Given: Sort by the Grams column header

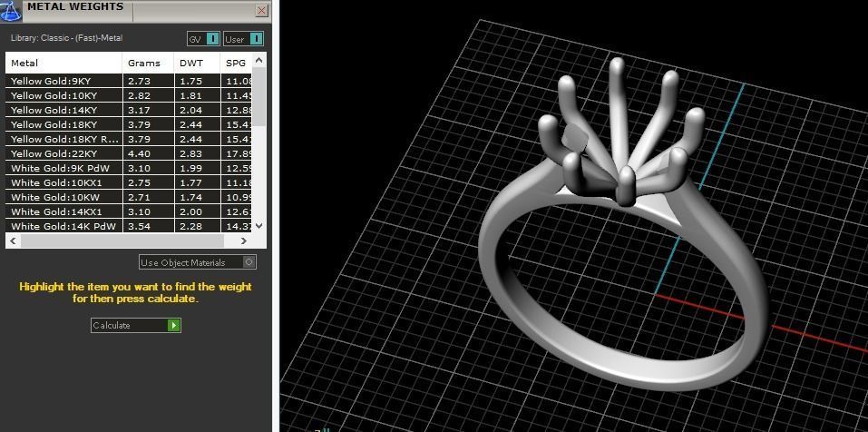Looking at the screenshot, I should [x=148, y=64].
